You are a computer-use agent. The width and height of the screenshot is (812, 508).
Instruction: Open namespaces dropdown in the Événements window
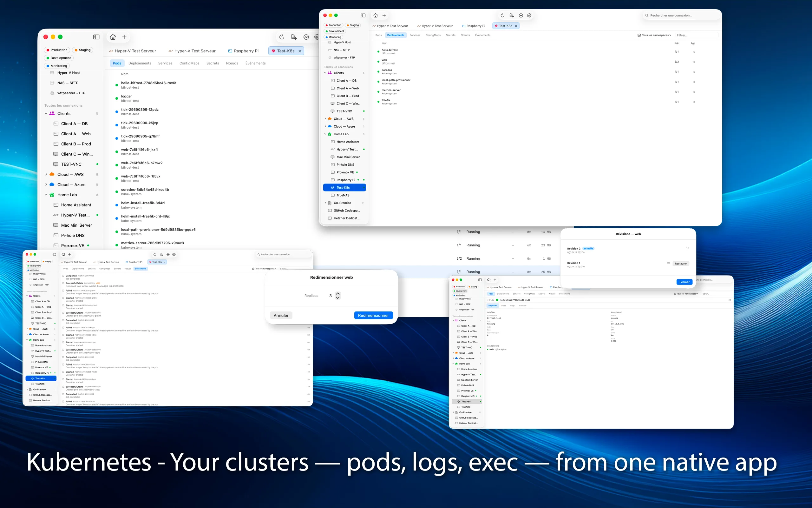(x=264, y=269)
